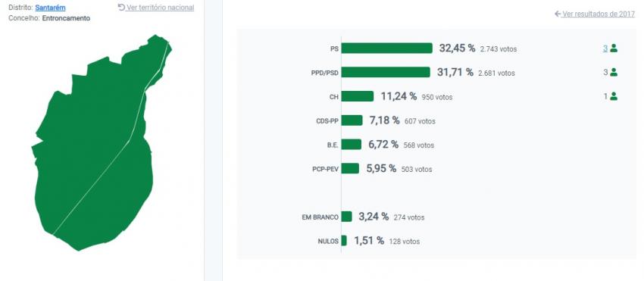Screen dimensions: 644x281
Task: Select the PPD/PSD result bar
Action: [386, 72]
